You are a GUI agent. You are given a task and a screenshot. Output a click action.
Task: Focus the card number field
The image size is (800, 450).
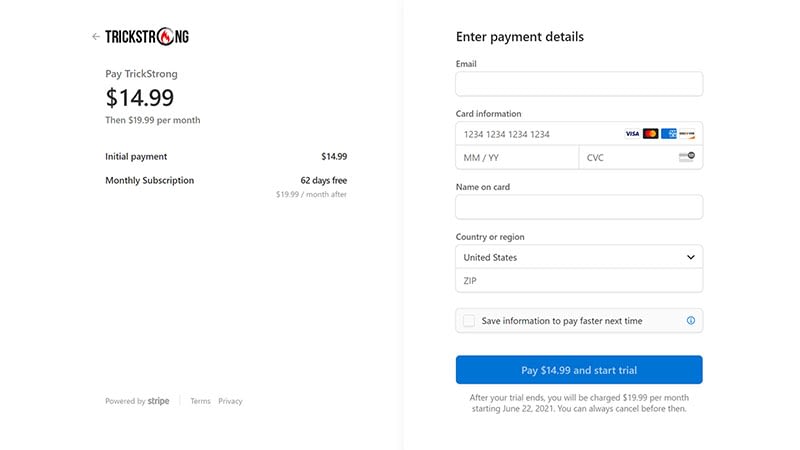tap(579, 134)
